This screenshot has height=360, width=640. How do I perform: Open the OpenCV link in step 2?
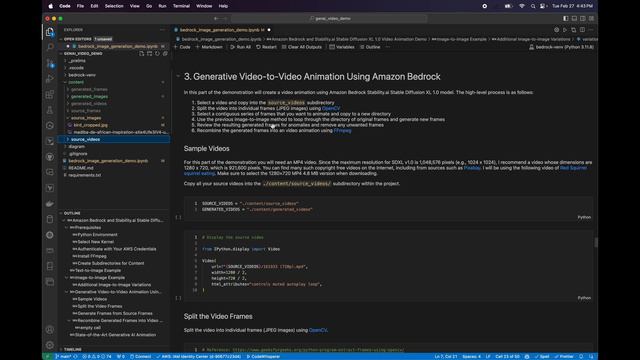[x=331, y=109]
